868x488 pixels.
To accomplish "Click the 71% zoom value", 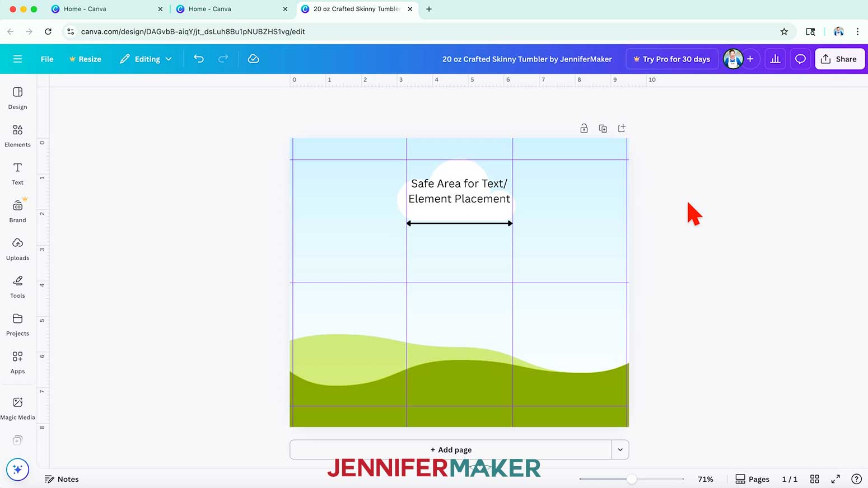I will [706, 479].
